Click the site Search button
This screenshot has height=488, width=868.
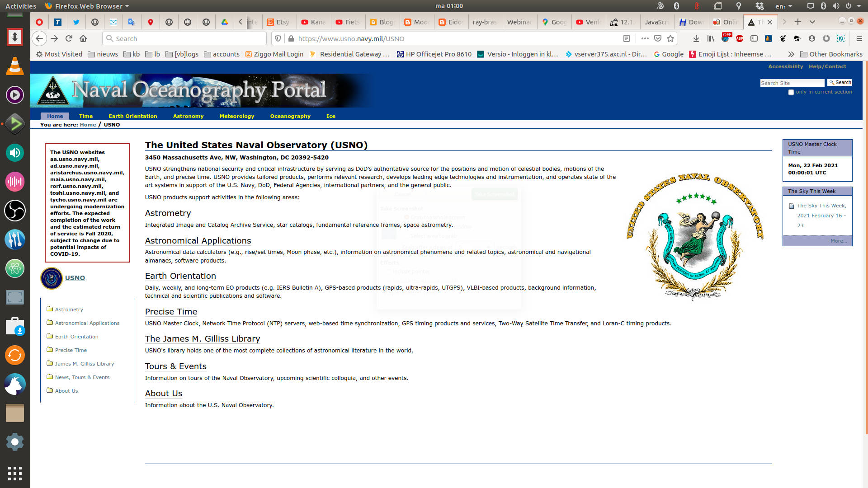pyautogui.click(x=840, y=83)
